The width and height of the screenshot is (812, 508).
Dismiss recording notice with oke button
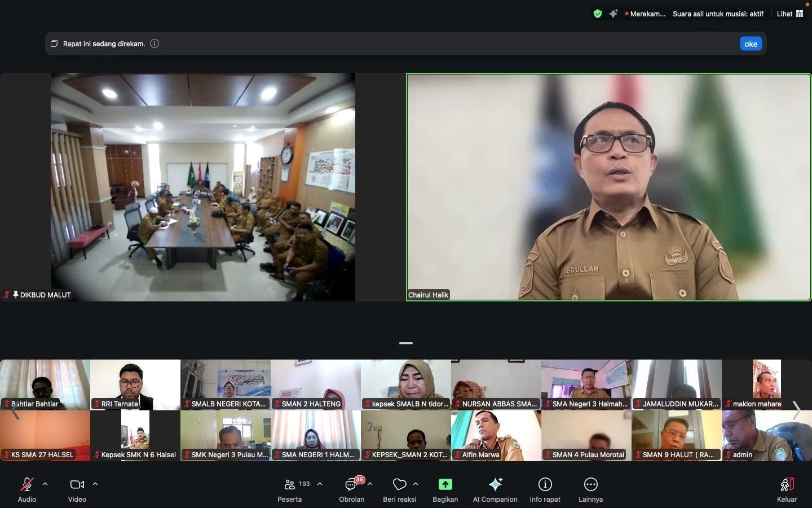pos(751,43)
